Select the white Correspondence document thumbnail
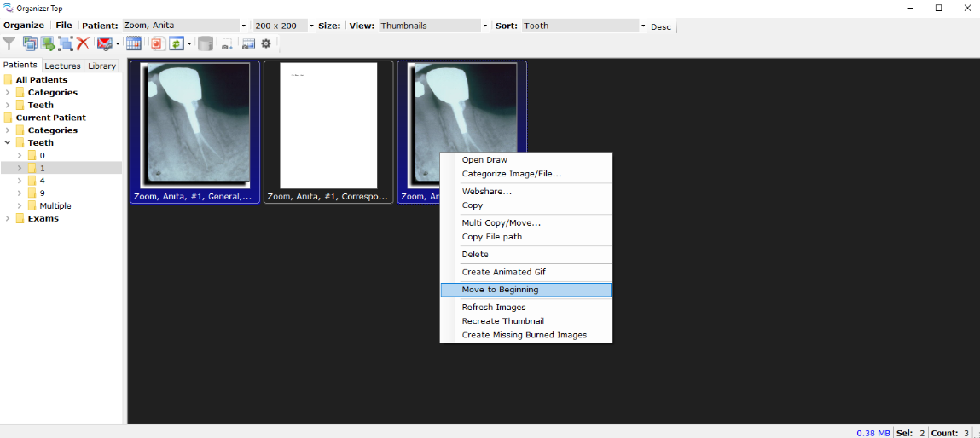980x438 pixels. point(328,126)
